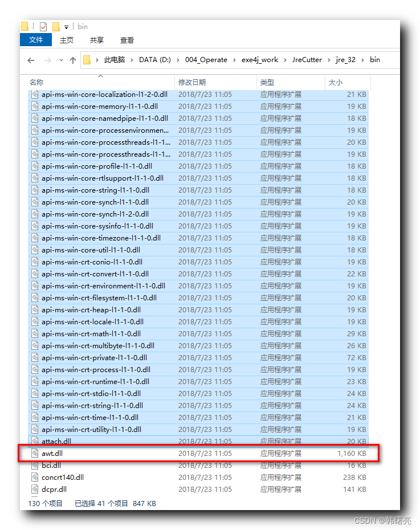Open the 文件 ribbon tab
Screen dimensions: 420x530
[36, 40]
